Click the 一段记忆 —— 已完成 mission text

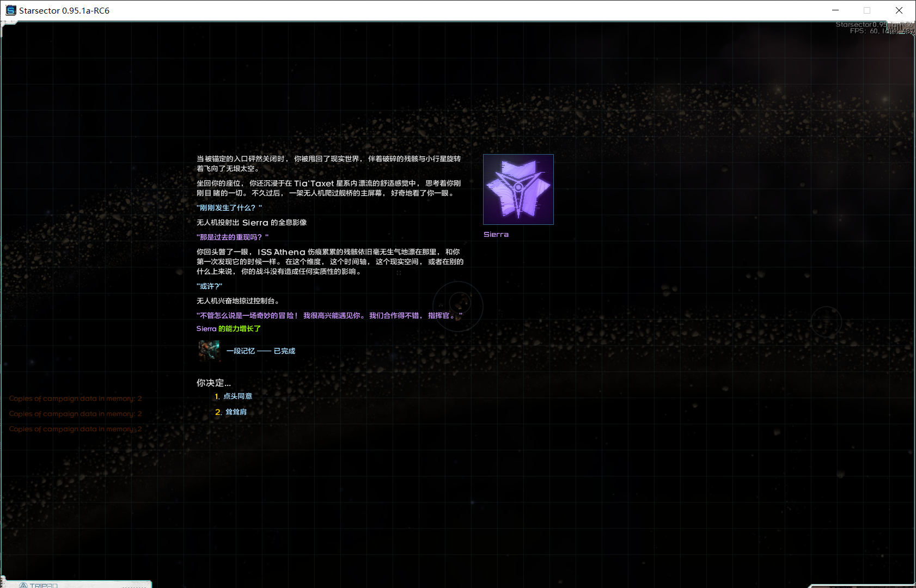261,351
